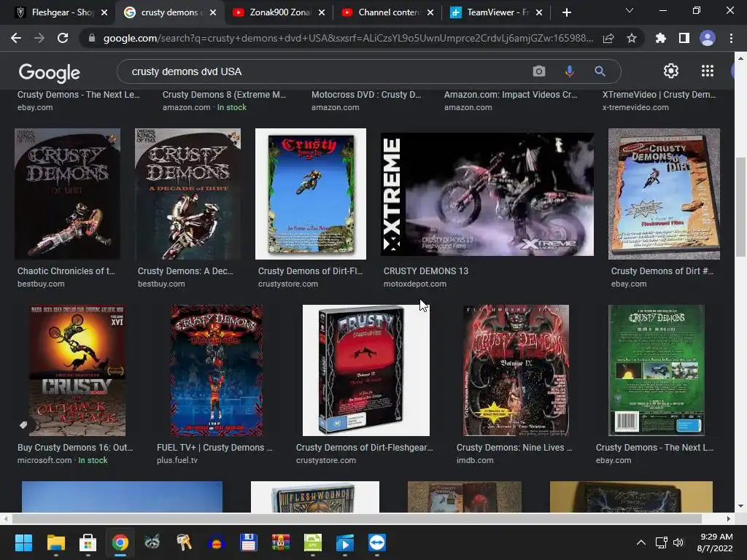
Task: Open the Crusty 16 Outback Attack image
Action: point(77,370)
